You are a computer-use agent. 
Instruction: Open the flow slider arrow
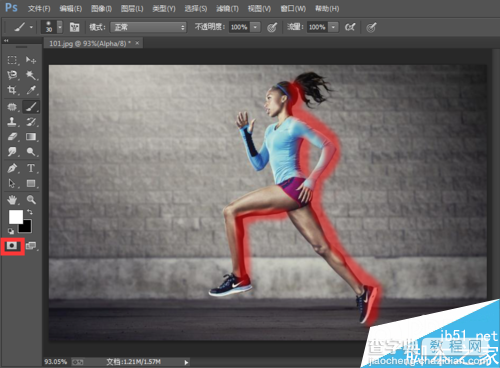[x=333, y=27]
